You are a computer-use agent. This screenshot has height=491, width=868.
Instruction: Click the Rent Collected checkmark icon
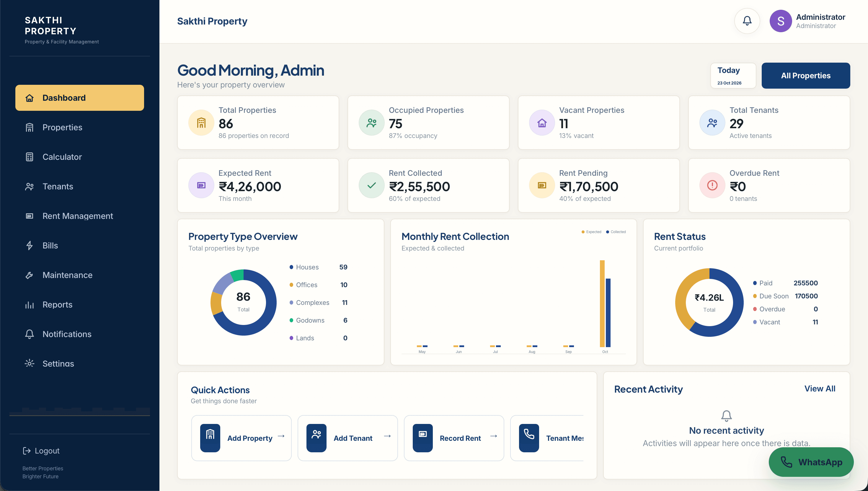pyautogui.click(x=371, y=186)
